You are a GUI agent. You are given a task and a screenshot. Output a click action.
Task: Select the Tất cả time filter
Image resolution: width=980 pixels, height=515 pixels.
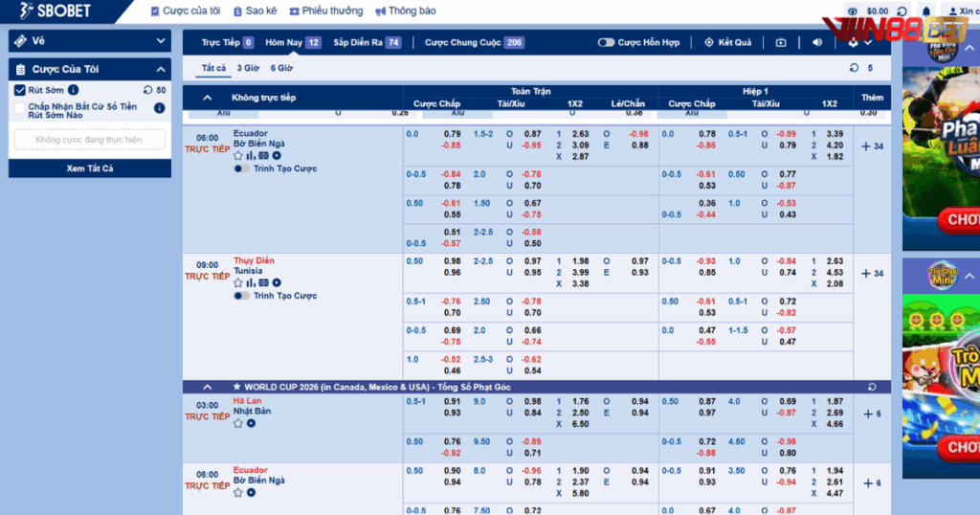click(213, 68)
